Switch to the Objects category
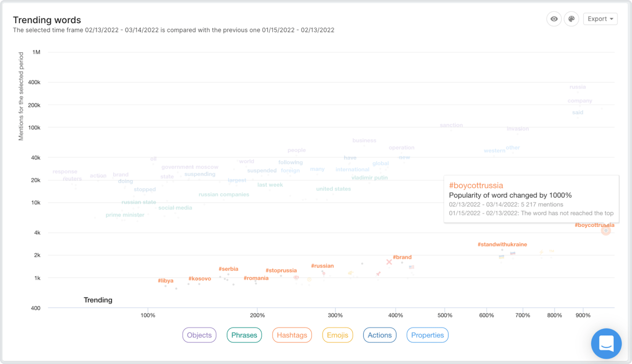The width and height of the screenshot is (632, 364). (199, 335)
